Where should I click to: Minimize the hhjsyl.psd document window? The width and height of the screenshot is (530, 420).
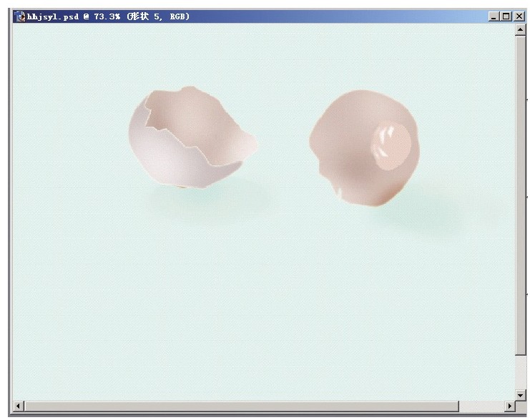[x=494, y=16]
